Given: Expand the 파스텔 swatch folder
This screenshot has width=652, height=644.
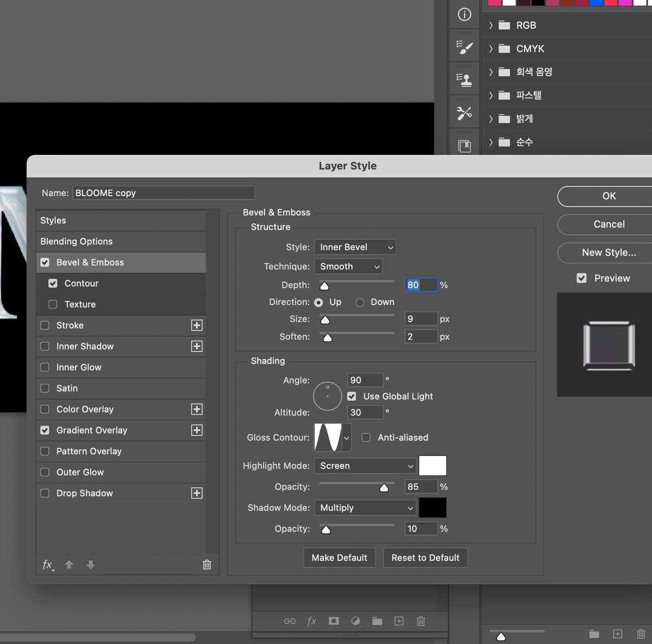Looking at the screenshot, I should point(491,96).
